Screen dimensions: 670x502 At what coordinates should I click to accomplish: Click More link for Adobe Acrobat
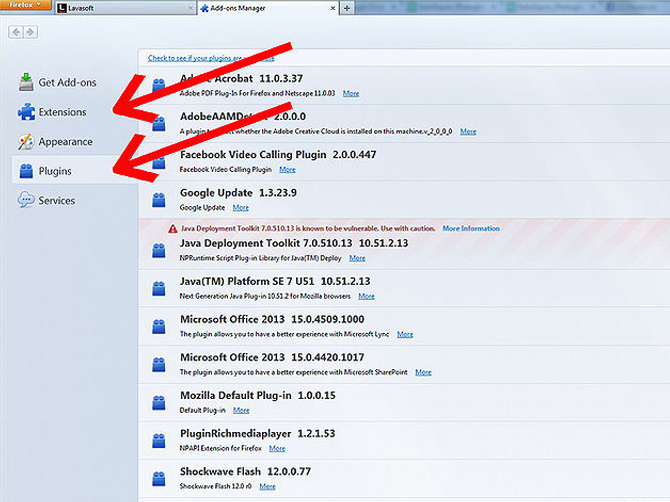[x=351, y=94]
